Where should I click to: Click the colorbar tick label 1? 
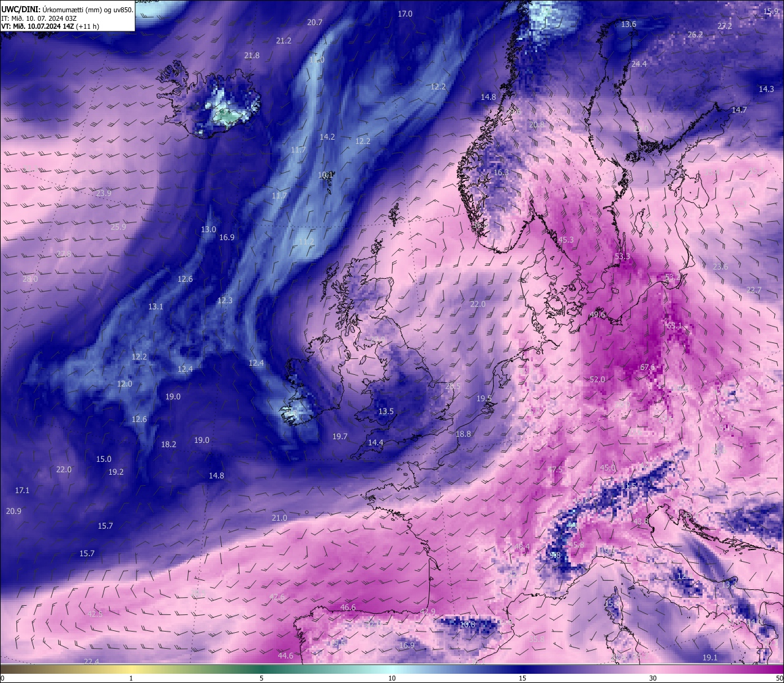point(131,678)
